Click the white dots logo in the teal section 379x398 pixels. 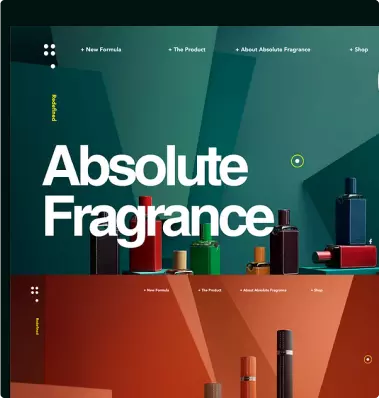(x=50, y=56)
